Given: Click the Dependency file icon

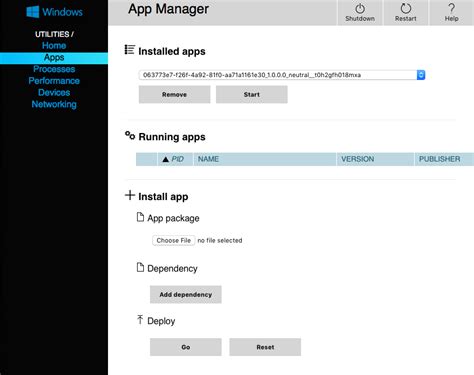Looking at the screenshot, I should [140, 267].
